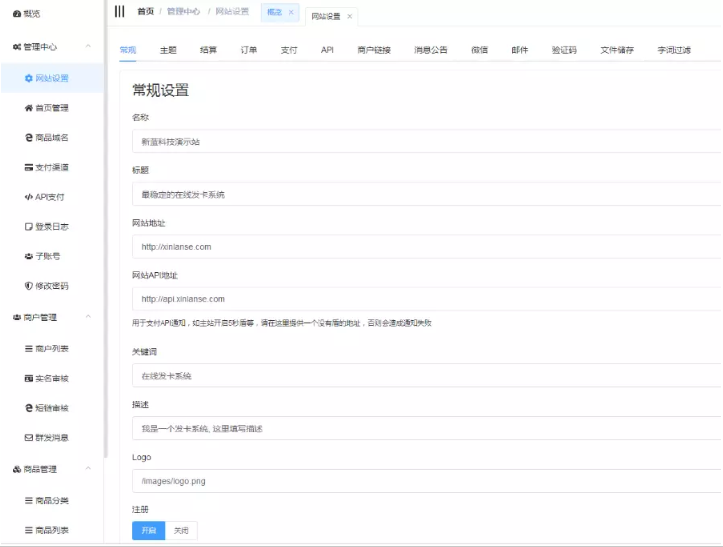Open the 验证码 settings tab
Screen dimensions: 723x547
point(564,49)
